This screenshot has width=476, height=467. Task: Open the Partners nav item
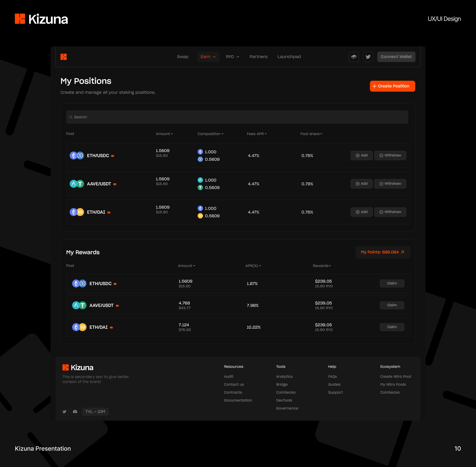(258, 57)
